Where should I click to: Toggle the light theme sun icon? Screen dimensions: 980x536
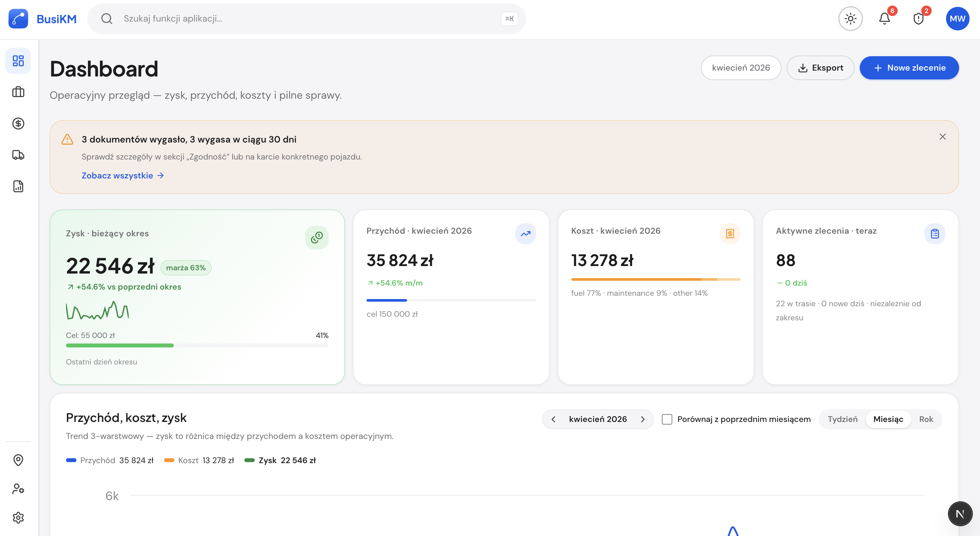pyautogui.click(x=850, y=19)
